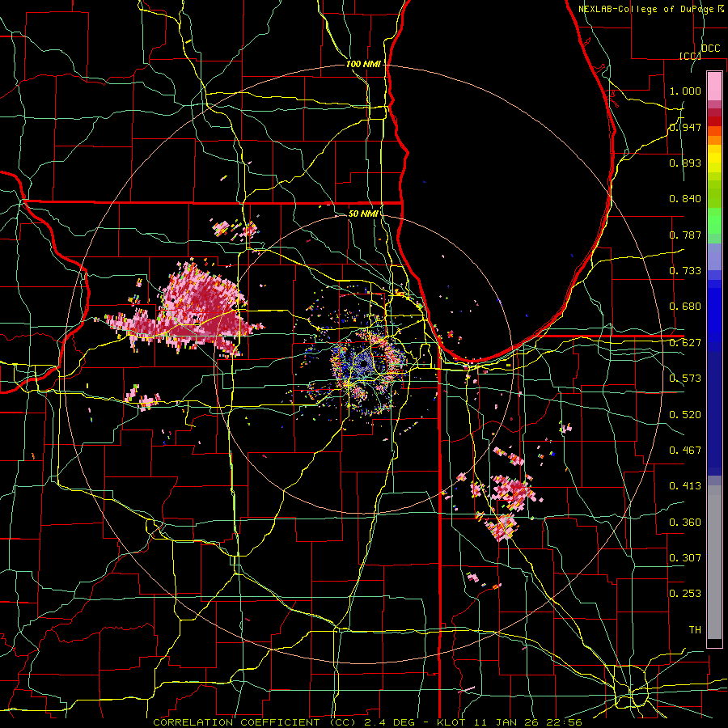
Task: Click the "TH" label on the scale
Action: [x=695, y=630]
